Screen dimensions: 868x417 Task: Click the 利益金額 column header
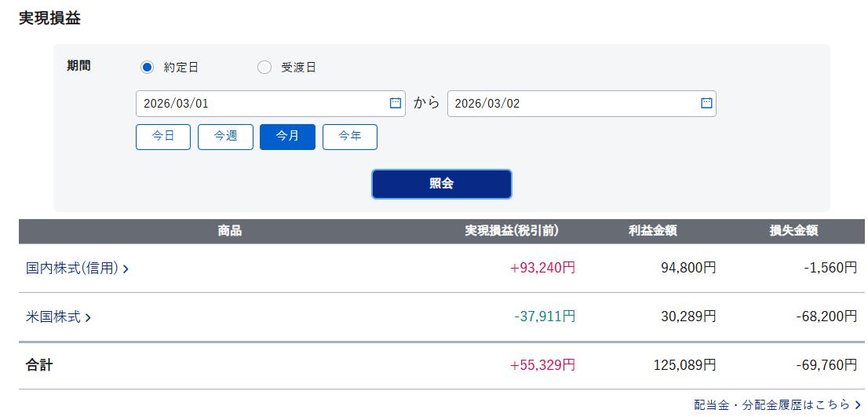point(653,231)
